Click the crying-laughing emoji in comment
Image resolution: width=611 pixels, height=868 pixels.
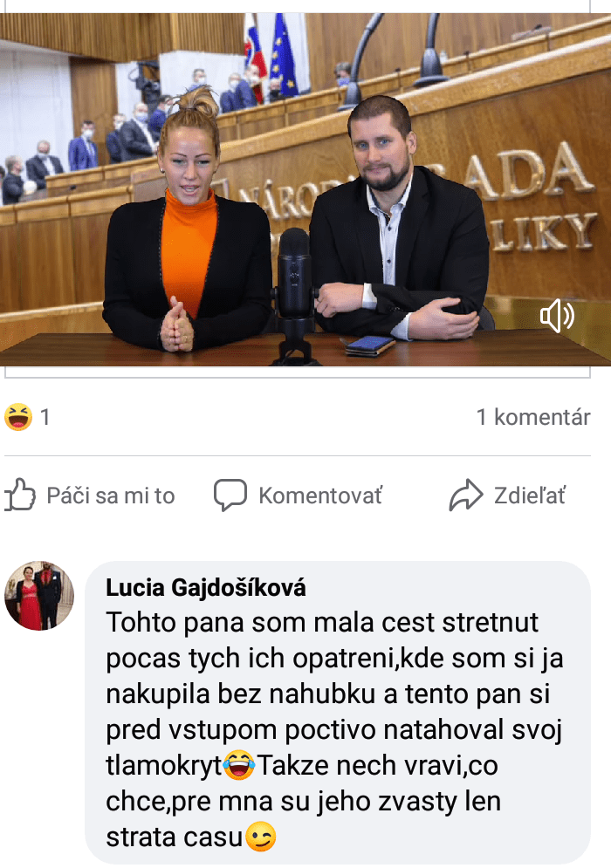tap(239, 765)
